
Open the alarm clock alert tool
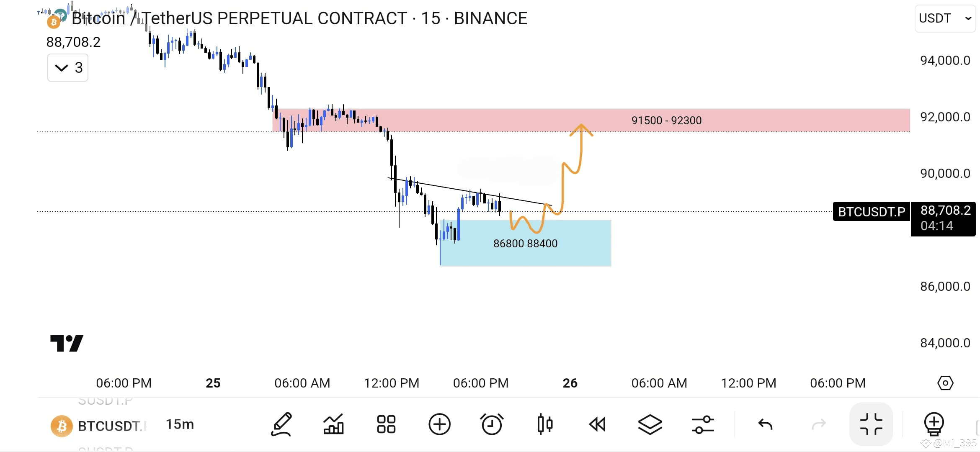click(x=492, y=424)
